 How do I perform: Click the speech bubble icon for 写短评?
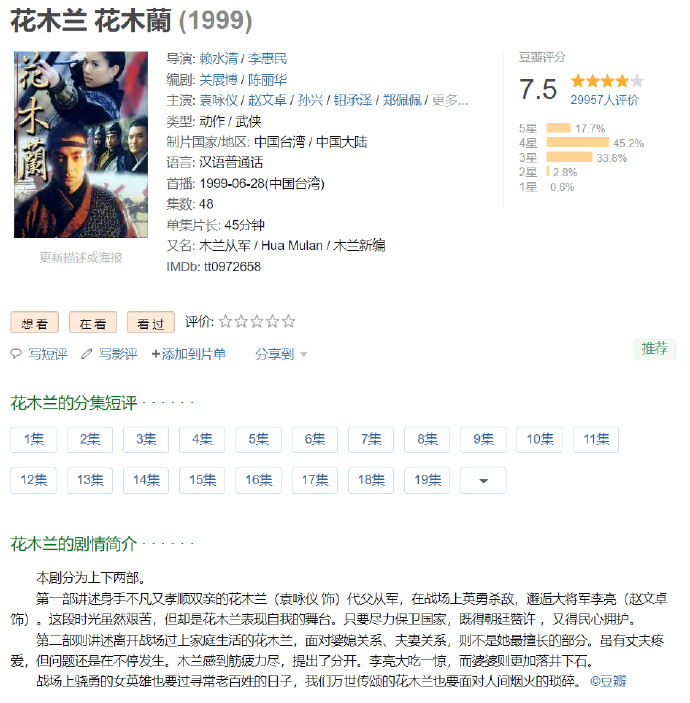coord(15,354)
